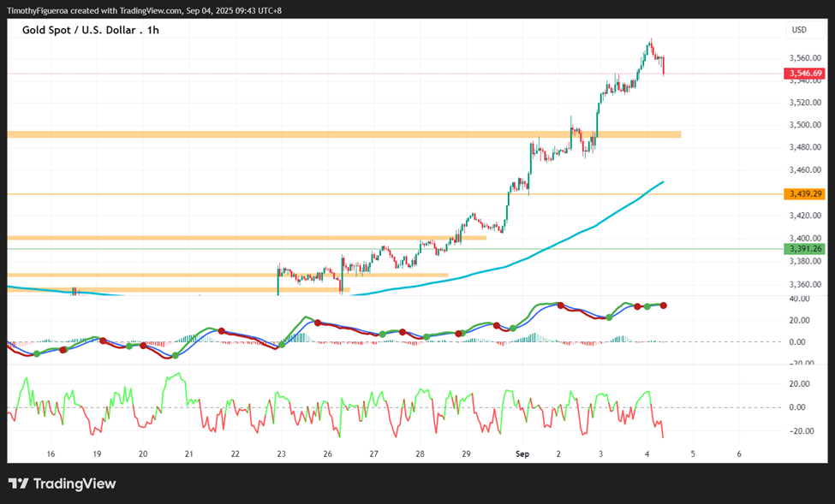Click the 3,400.00 price axis value
The image size is (835, 504).
point(805,238)
